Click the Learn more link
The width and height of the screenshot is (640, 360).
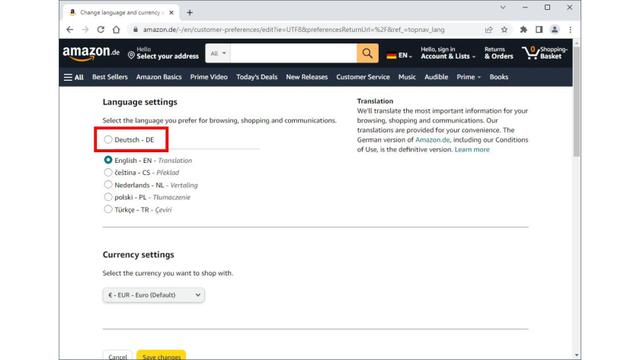click(472, 149)
